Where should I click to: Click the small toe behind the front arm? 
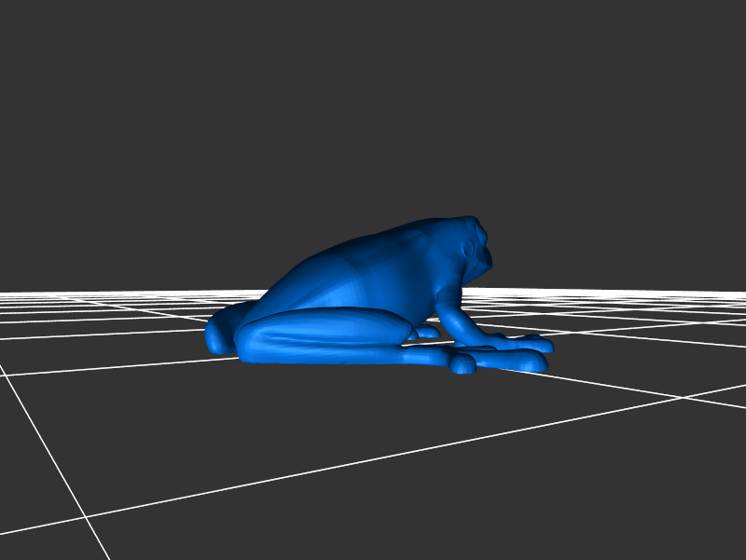[x=427, y=332]
